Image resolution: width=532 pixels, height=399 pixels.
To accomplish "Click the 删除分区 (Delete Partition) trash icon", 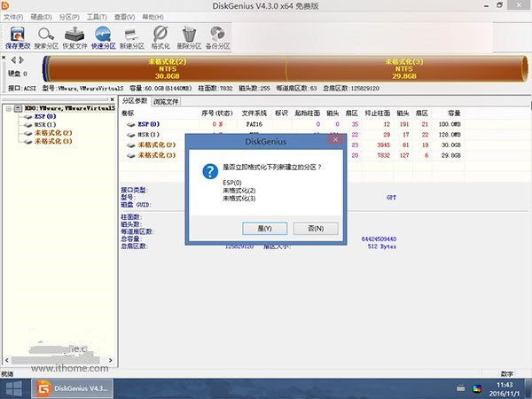I will 189,35.
